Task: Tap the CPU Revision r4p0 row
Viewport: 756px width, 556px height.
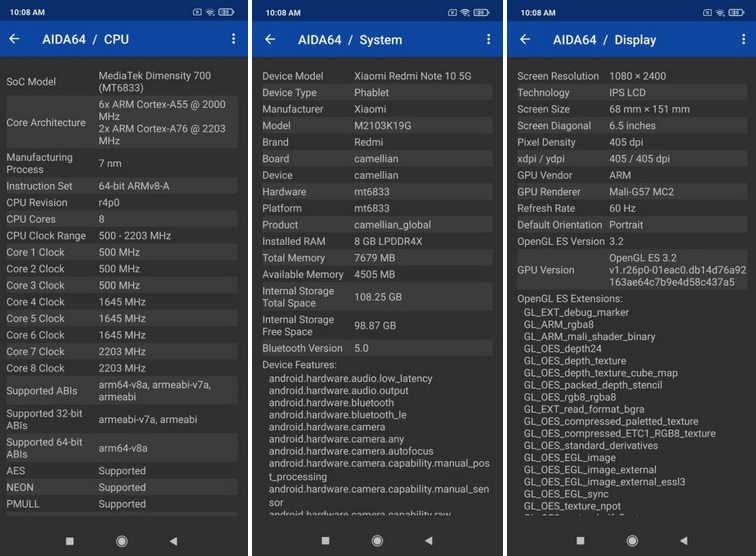Action: pos(122,203)
